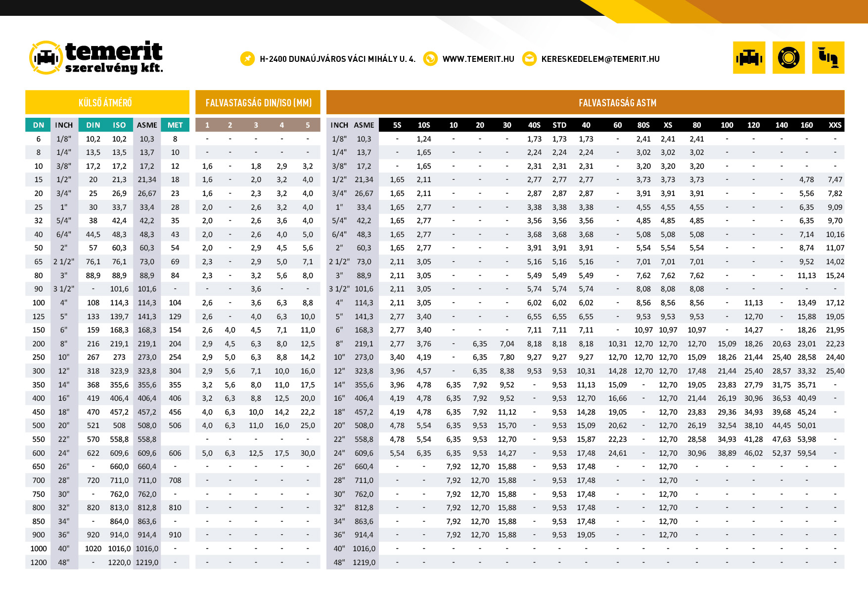Select the FALVASTAGSÁG DIN/ISO (MM) section header
The image size is (868, 614).
[258, 102]
